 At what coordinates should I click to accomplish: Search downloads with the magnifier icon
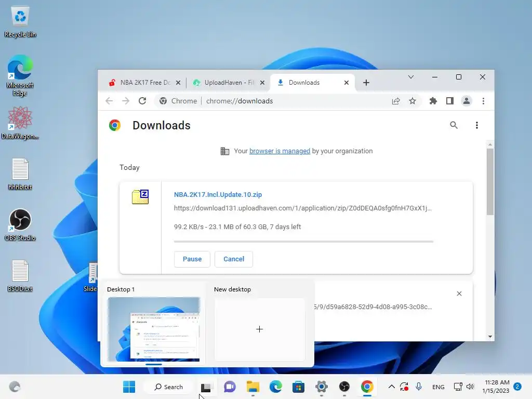[x=454, y=125]
